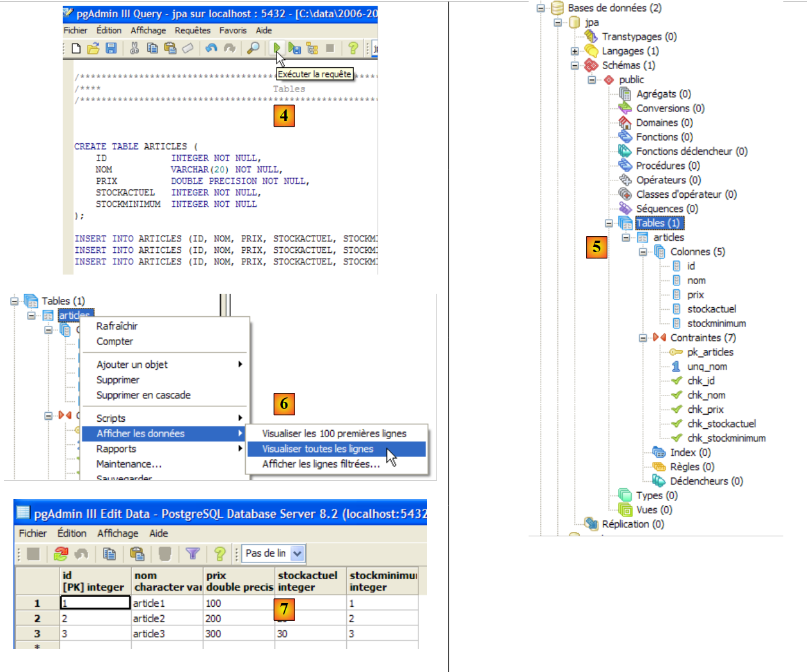Click the Open file folder icon
Screen dimensions: 807x672
[x=93, y=48]
